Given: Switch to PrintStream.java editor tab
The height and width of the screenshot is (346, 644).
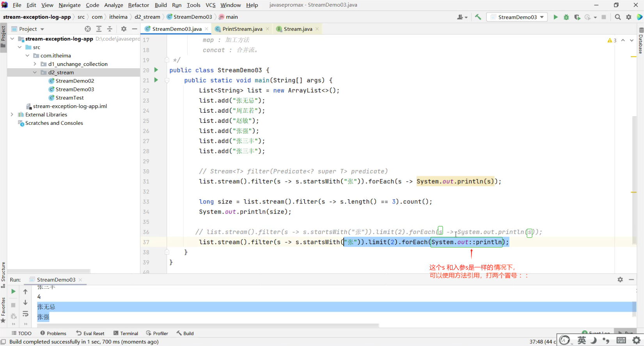Looking at the screenshot, I should [242, 29].
